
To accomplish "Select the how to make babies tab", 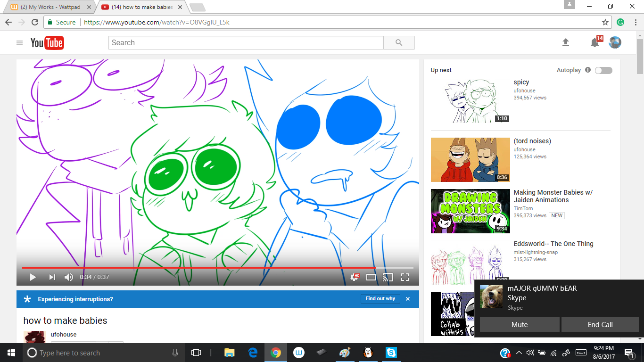I will 141,7.
